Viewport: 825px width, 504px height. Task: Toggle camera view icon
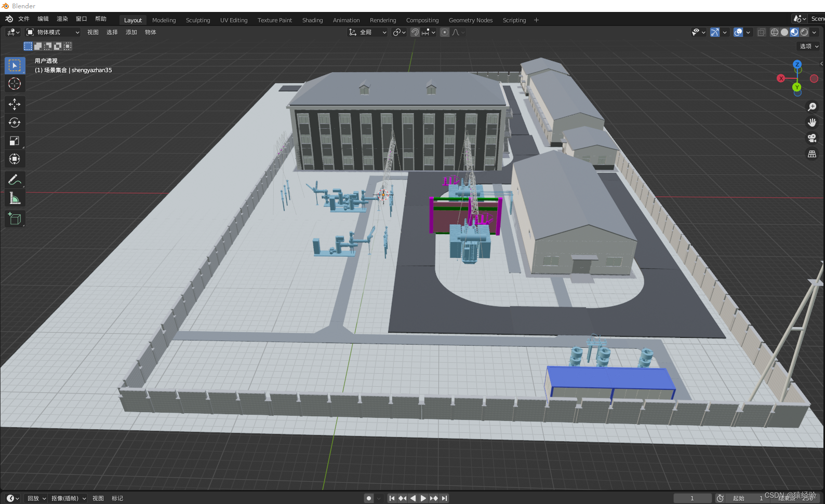pyautogui.click(x=812, y=138)
